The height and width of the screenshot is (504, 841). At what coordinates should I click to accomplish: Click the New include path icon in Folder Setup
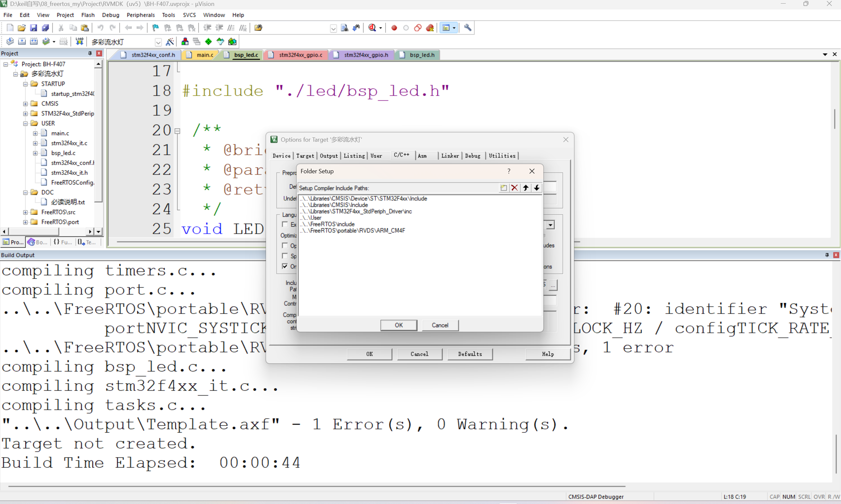[x=503, y=188]
